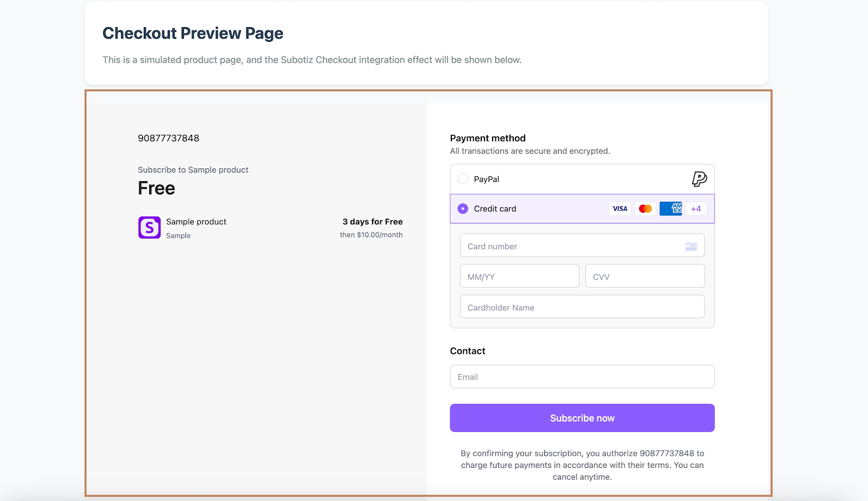Click the Mastercard logo icon

point(645,208)
